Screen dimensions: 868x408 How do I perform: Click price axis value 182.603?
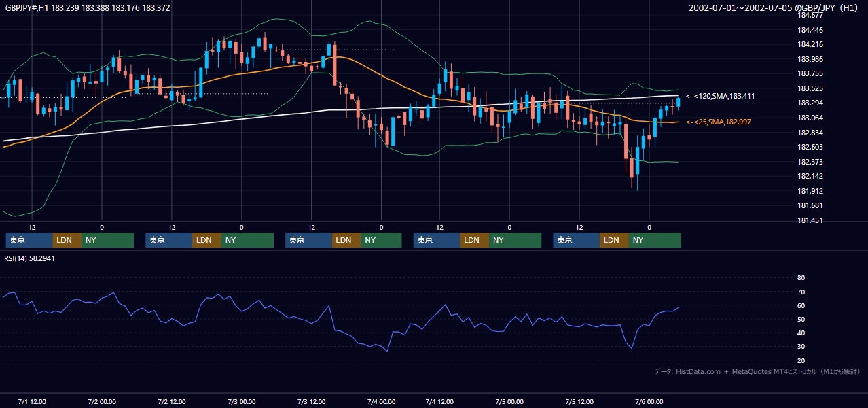pos(810,148)
